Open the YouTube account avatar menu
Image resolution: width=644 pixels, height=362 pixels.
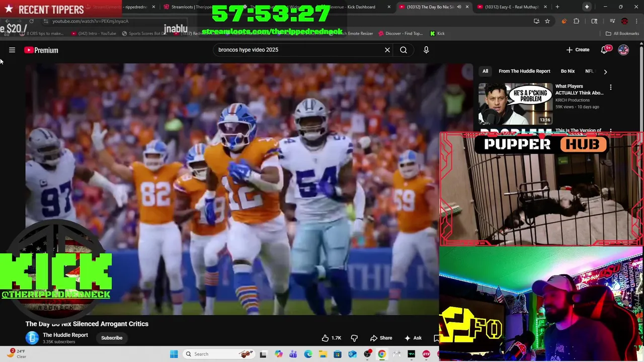tap(623, 50)
